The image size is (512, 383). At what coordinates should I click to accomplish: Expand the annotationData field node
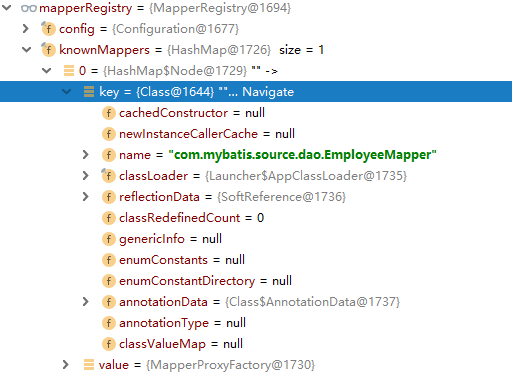[86, 302]
